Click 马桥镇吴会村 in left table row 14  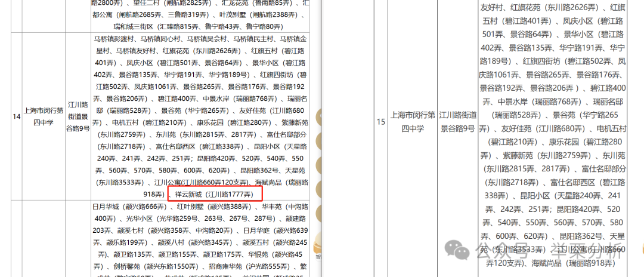point(206,39)
